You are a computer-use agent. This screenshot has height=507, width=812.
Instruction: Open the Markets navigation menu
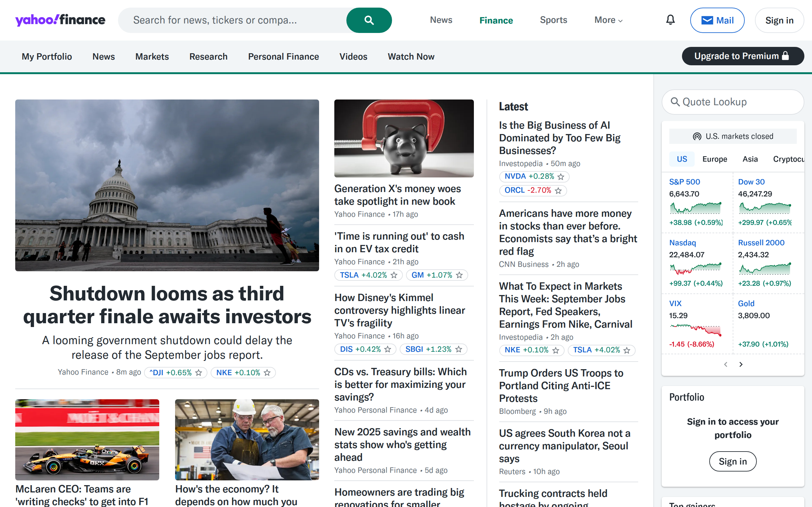pos(152,57)
